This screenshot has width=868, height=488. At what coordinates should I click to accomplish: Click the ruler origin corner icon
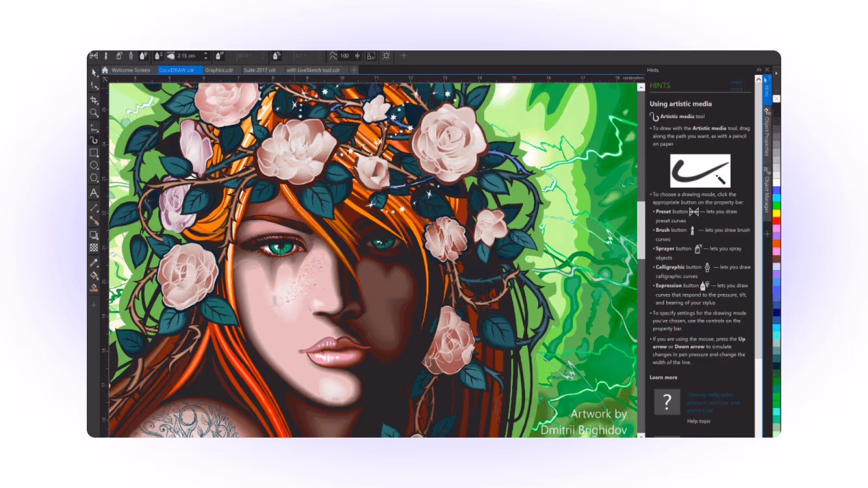tap(105, 79)
